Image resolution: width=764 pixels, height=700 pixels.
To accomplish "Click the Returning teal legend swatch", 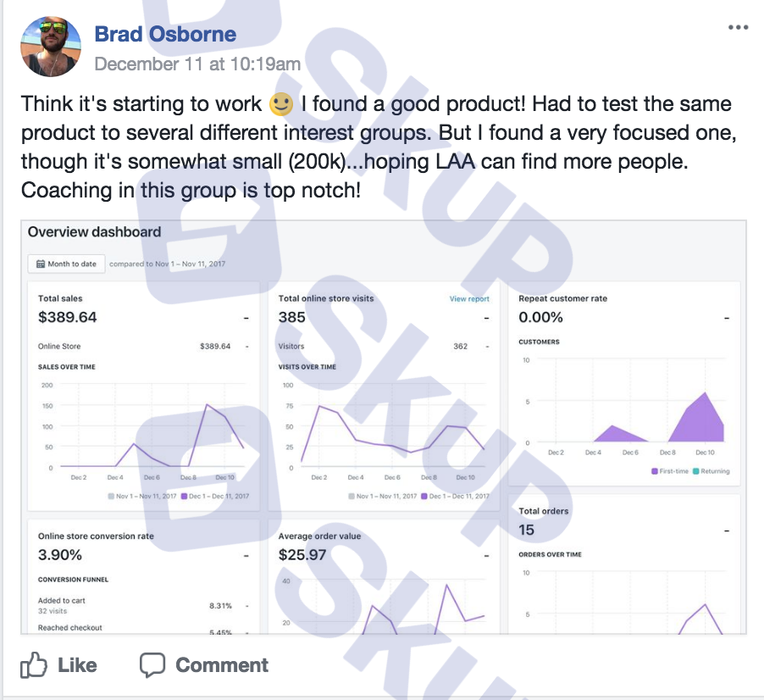I will click(695, 471).
